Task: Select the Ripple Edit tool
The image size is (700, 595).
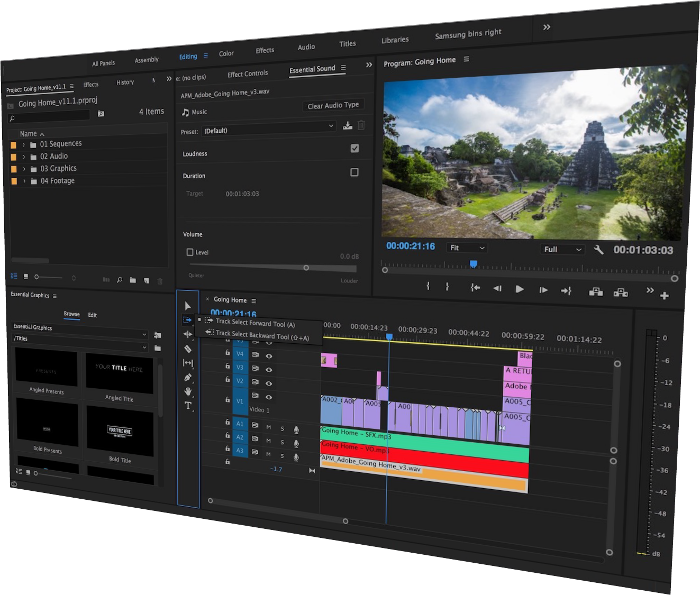Action: (188, 334)
